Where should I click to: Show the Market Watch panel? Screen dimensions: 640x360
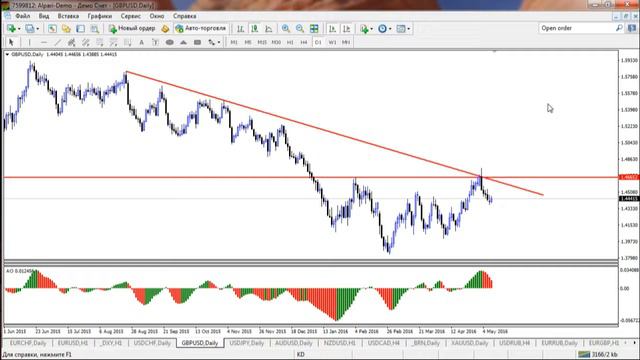(x=52, y=29)
